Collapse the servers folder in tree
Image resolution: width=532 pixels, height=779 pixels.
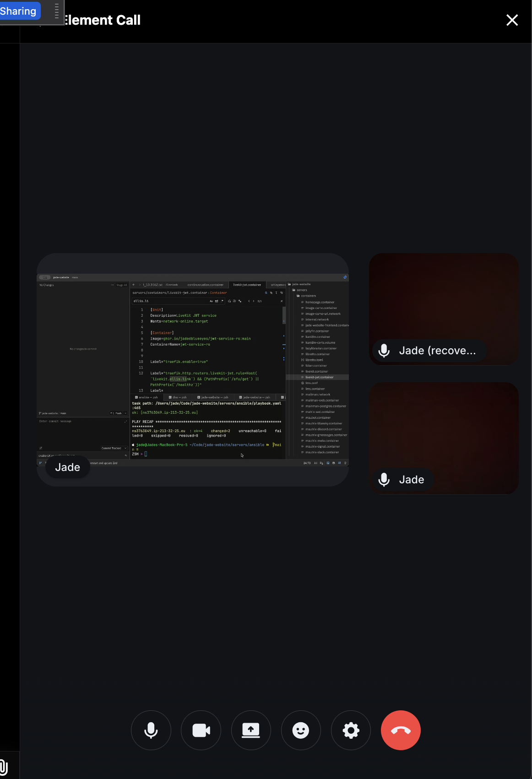point(302,290)
